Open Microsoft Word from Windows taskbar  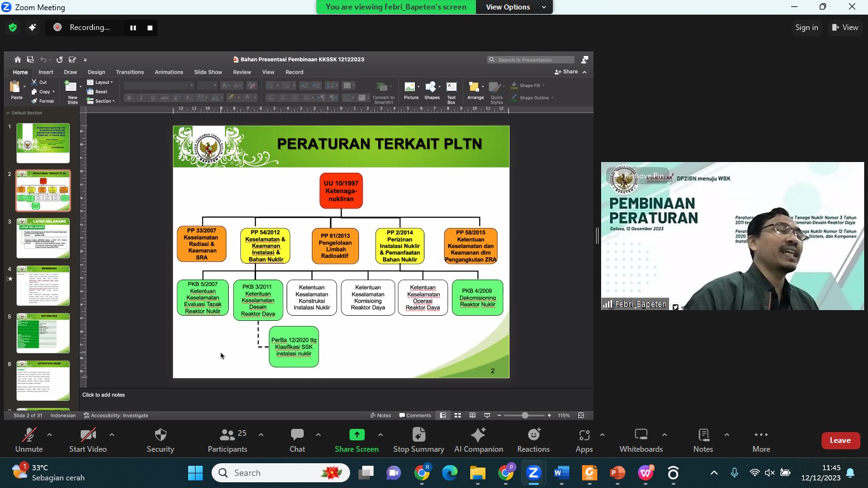[561, 473]
